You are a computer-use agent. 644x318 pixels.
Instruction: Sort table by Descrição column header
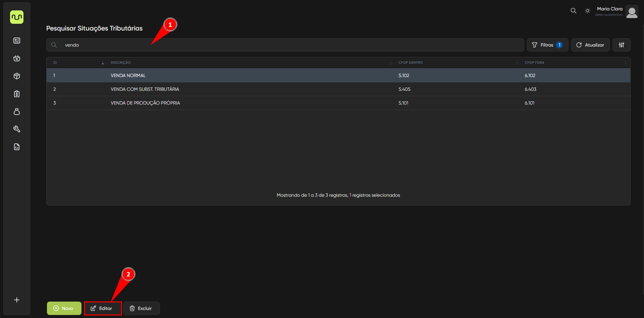(121, 63)
